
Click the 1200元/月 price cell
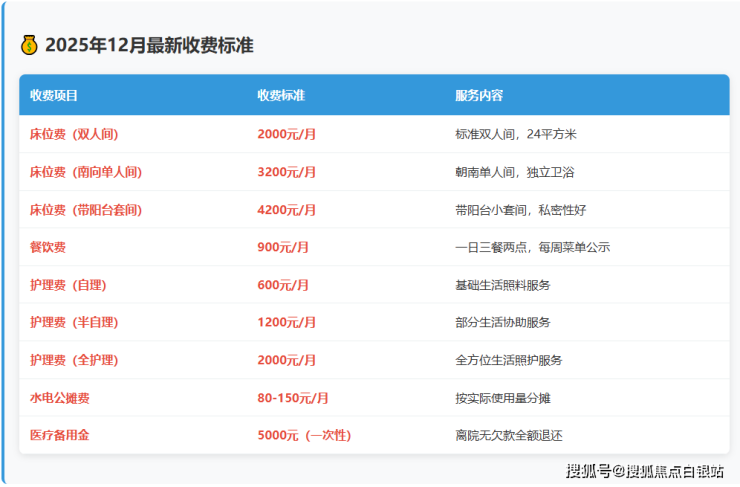coord(287,322)
